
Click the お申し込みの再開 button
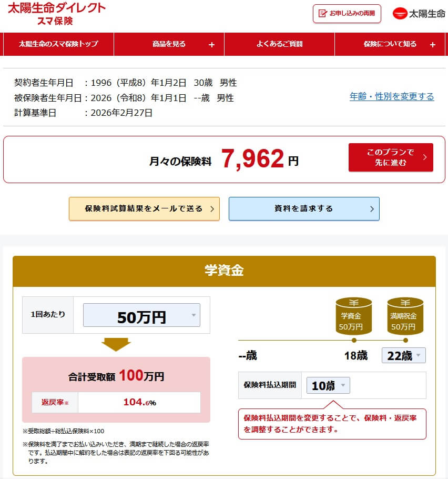point(347,14)
